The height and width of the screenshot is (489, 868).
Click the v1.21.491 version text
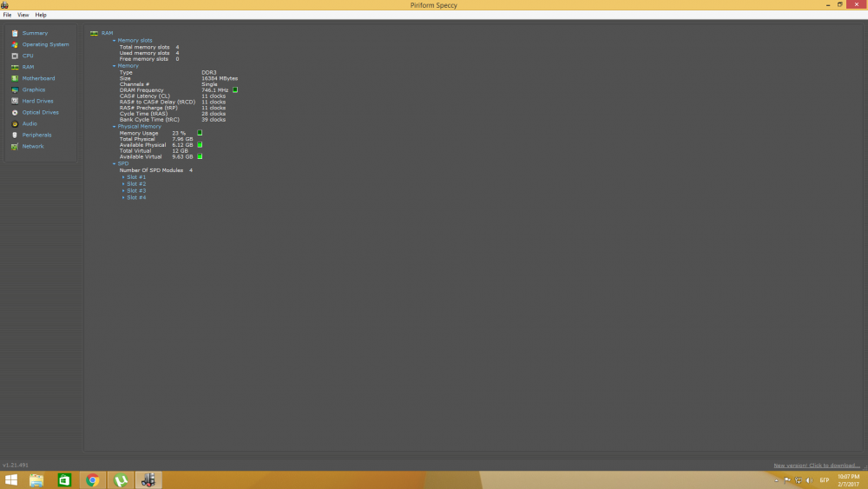16,466
